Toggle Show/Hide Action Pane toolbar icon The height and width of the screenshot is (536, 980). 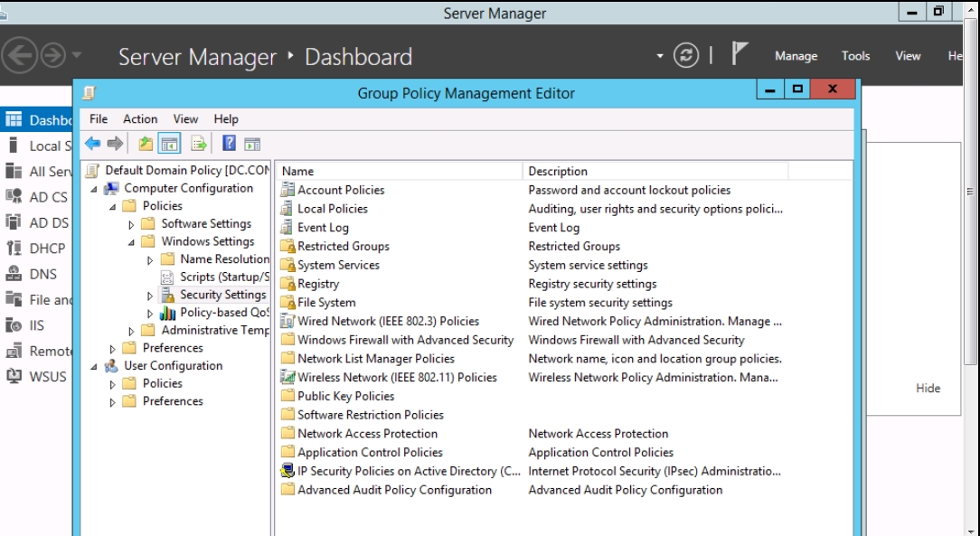point(252,145)
